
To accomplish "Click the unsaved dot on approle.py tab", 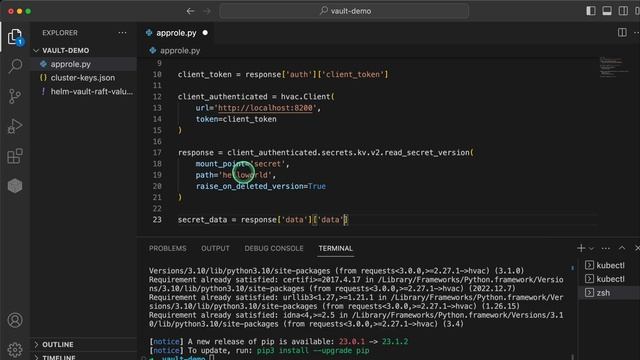I will (x=205, y=33).
